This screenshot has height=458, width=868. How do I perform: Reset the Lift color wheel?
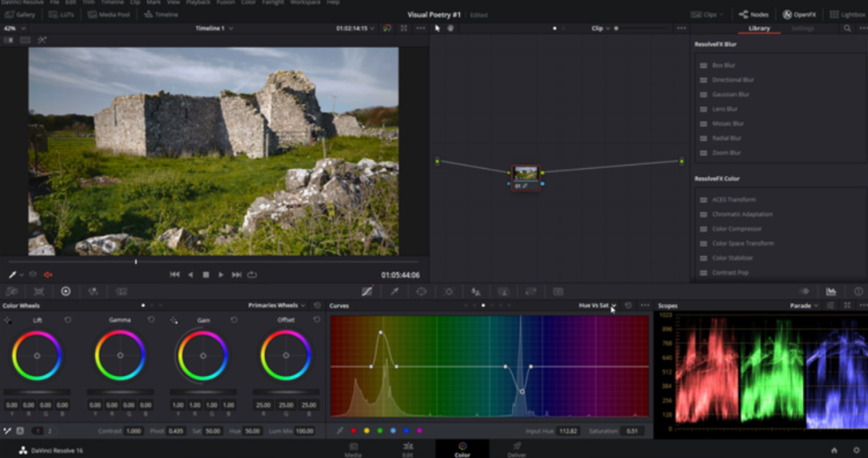tap(68, 320)
